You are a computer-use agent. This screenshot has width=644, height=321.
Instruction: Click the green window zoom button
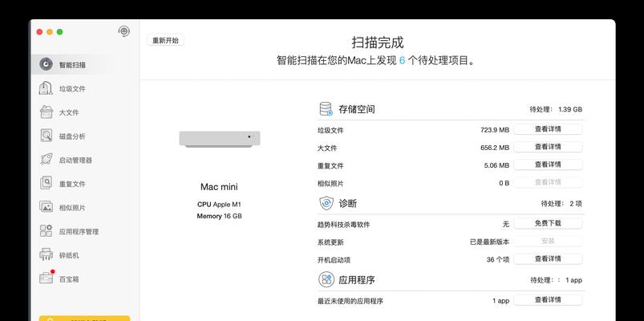click(59, 31)
